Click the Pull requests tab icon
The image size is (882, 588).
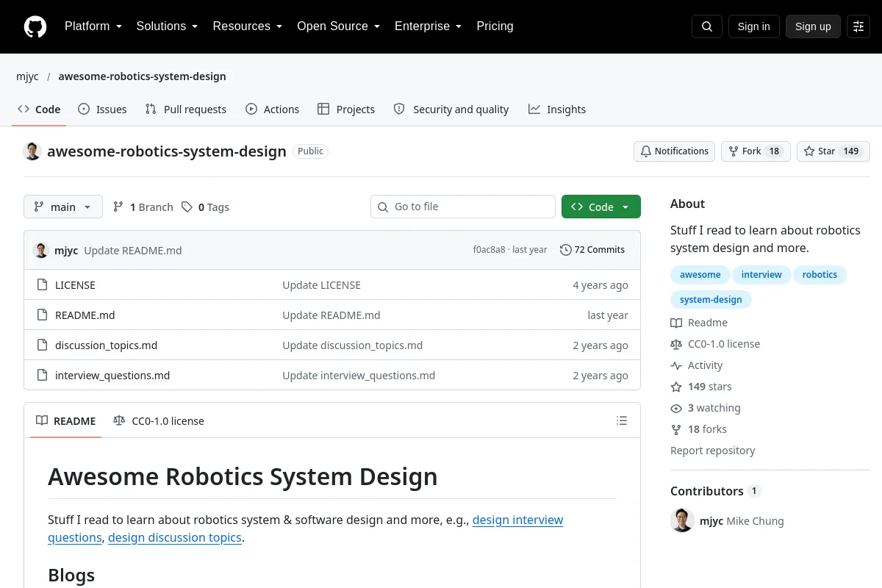point(151,109)
